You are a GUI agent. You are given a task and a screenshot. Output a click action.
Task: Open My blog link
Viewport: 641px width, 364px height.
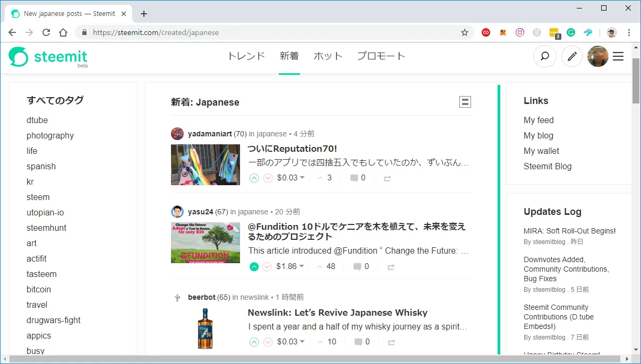[x=539, y=135]
